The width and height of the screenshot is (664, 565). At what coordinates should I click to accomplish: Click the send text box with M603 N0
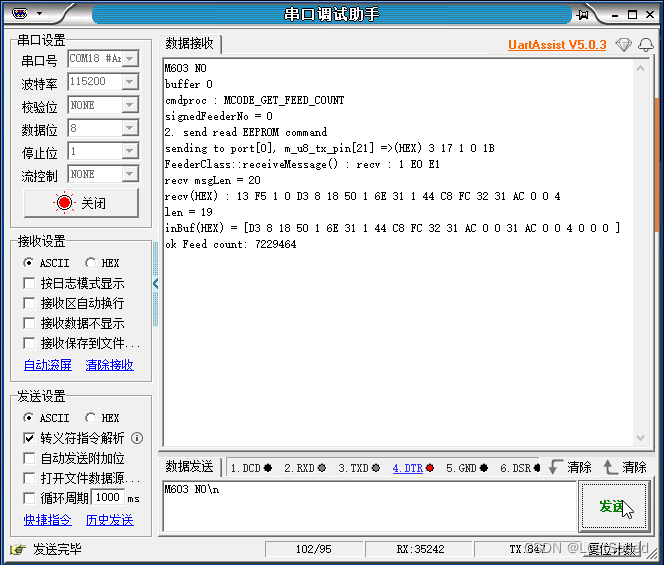[369, 506]
